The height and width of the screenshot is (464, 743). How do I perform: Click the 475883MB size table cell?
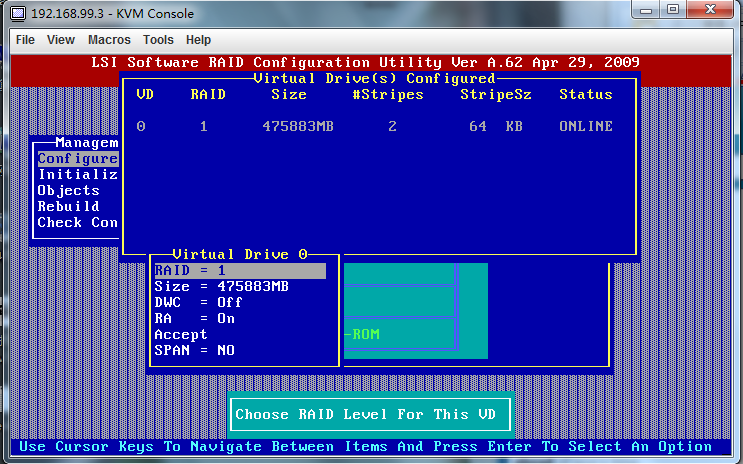click(x=298, y=126)
